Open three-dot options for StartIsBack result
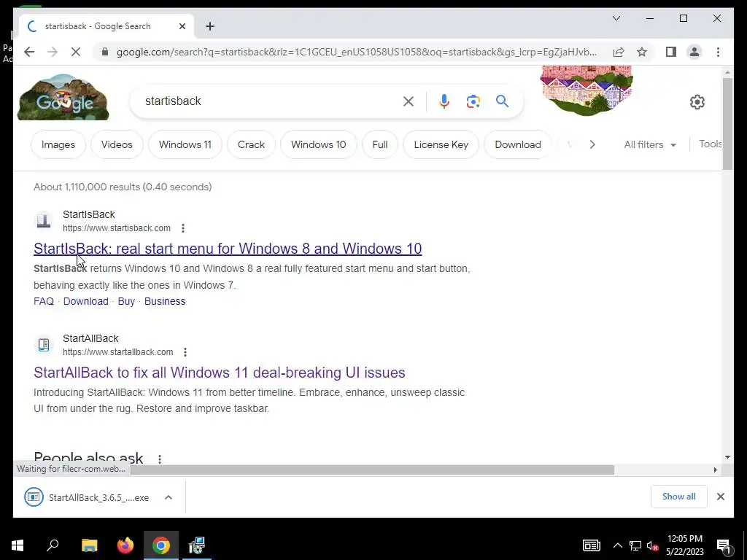 [183, 228]
